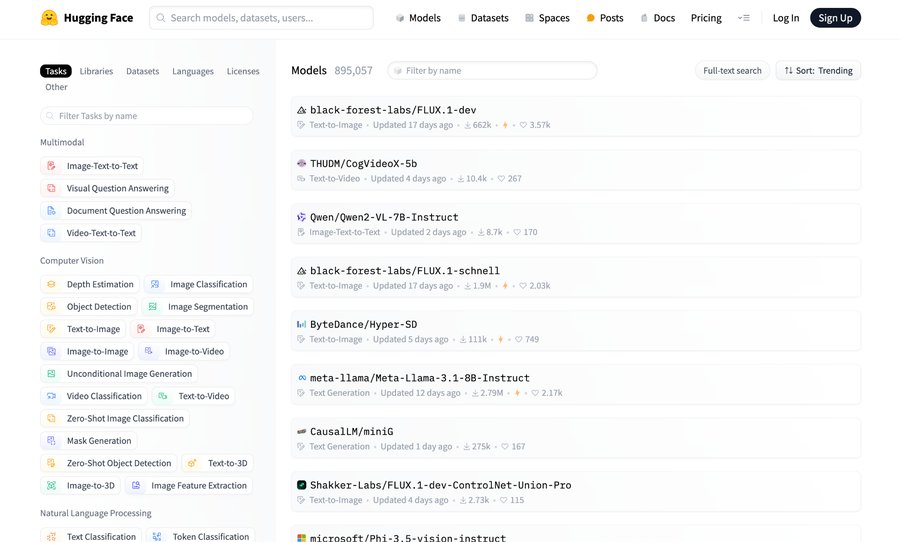Screen dimensions: 900x542
Task: Open the Sort: Trending dropdown
Action: click(818, 71)
